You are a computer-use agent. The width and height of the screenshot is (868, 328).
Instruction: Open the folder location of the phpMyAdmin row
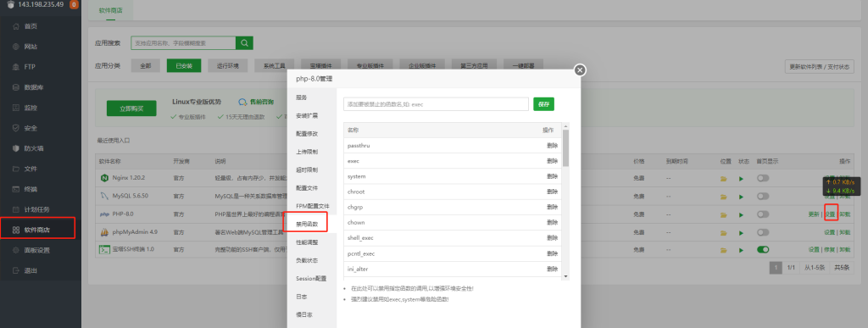[723, 232]
